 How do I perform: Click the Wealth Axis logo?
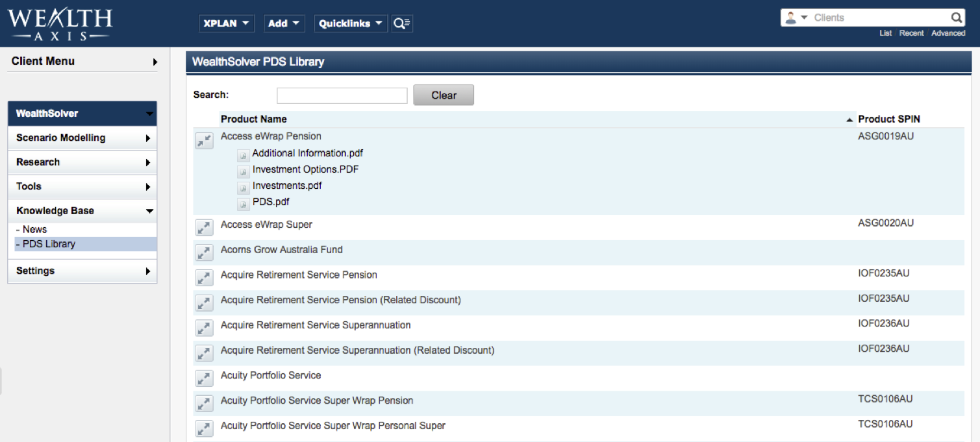pyautogui.click(x=60, y=25)
